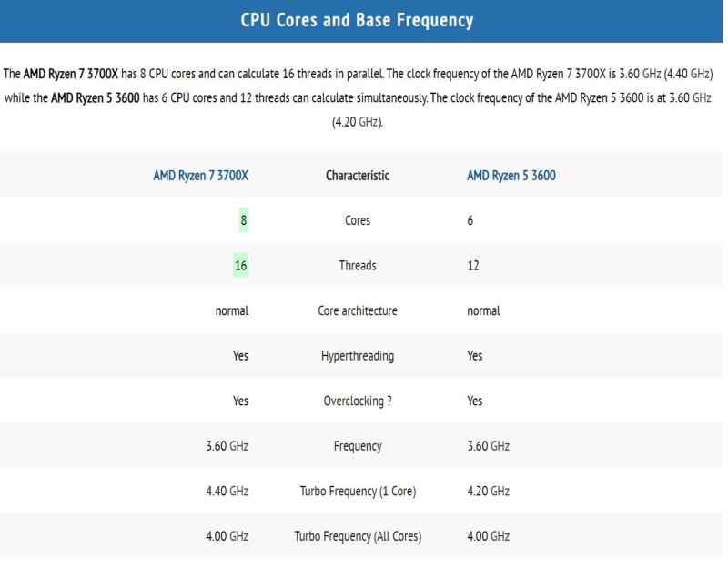
Task: Click the 'Threads' characteristic label
Action: [358, 265]
